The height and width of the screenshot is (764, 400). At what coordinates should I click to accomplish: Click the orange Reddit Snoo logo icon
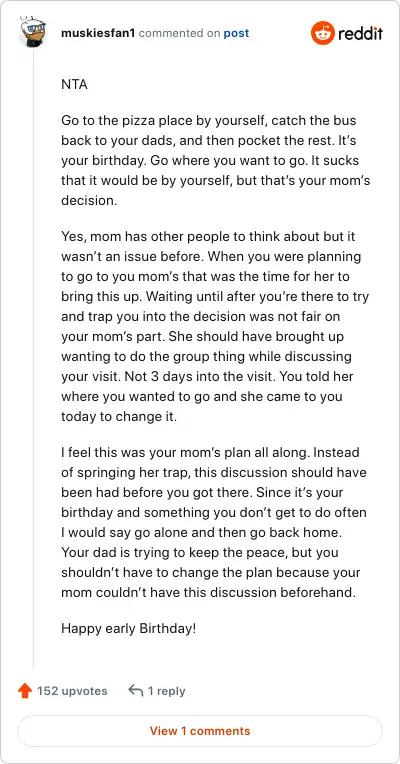(x=323, y=33)
